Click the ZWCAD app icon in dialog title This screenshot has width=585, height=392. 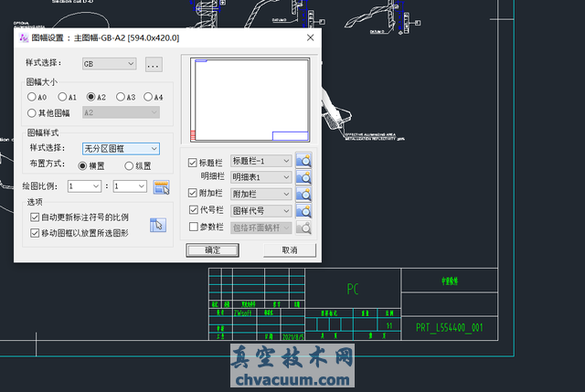24,37
